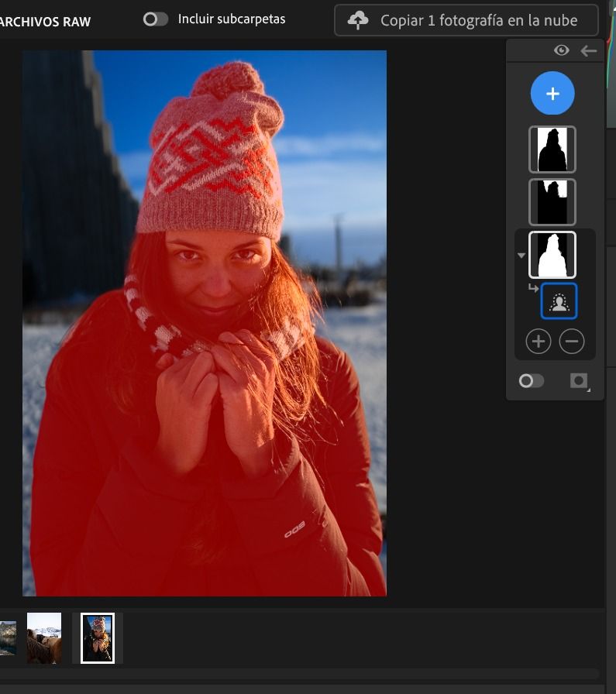The image size is (616, 694).
Task: Select the first mask with black silhouette
Action: [552, 149]
